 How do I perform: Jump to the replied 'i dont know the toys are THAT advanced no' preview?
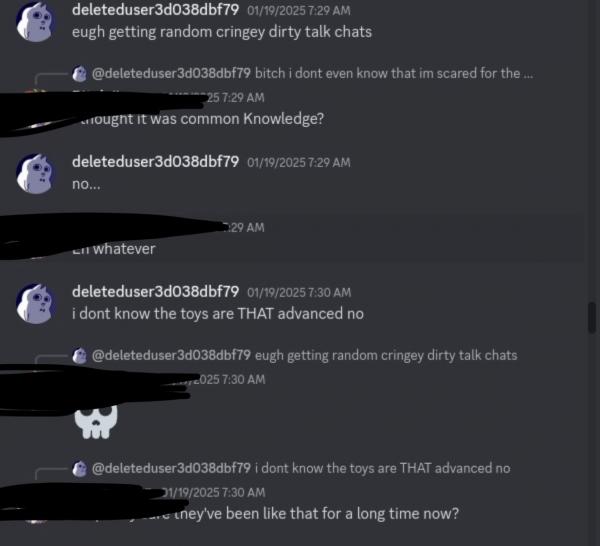[x=383, y=468]
